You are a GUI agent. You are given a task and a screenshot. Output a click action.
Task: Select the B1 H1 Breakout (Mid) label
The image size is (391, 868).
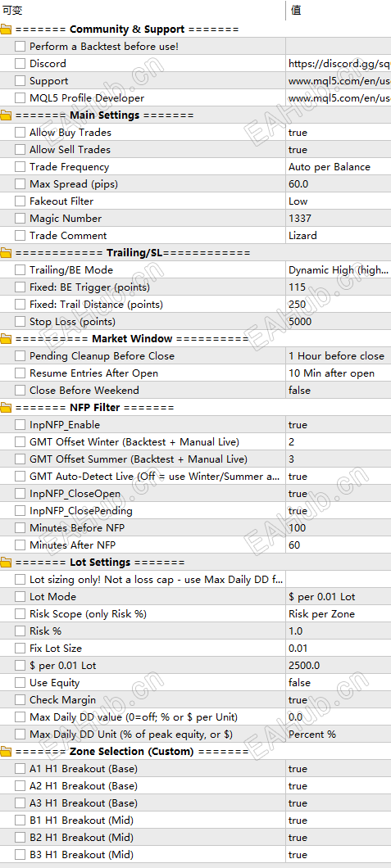coord(81,820)
